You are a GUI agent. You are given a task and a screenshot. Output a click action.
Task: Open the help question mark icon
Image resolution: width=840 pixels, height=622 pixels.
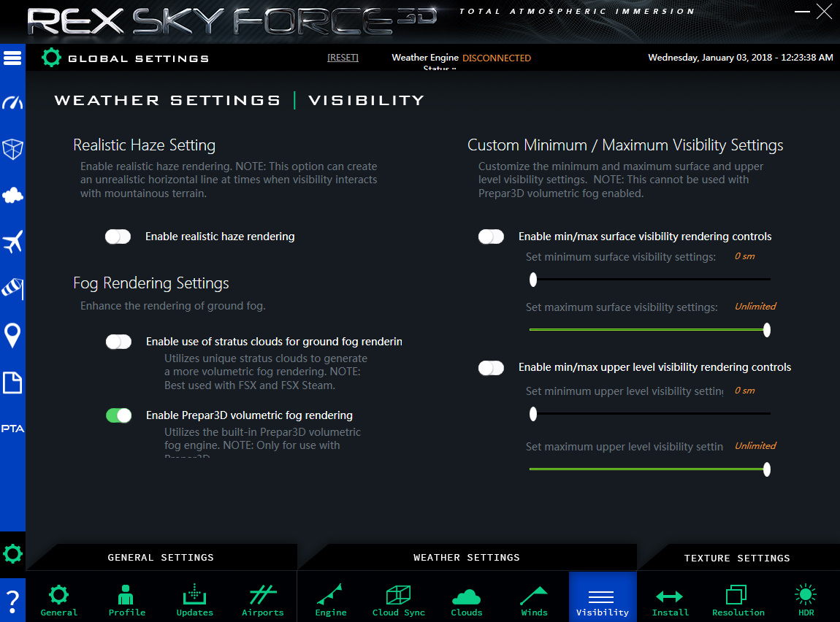point(12,602)
